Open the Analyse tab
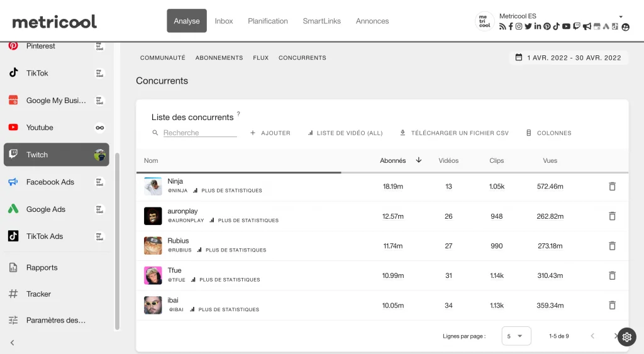This screenshot has width=644, height=354. [186, 21]
